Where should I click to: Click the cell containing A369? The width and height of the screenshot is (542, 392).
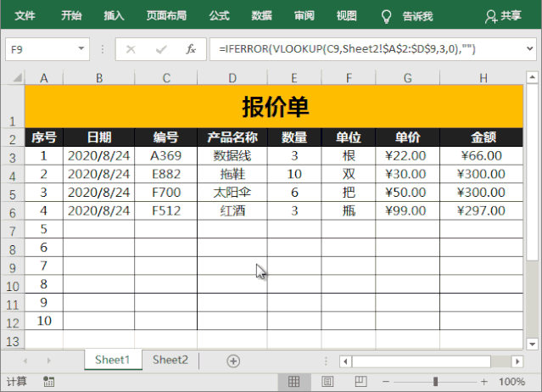click(166, 156)
